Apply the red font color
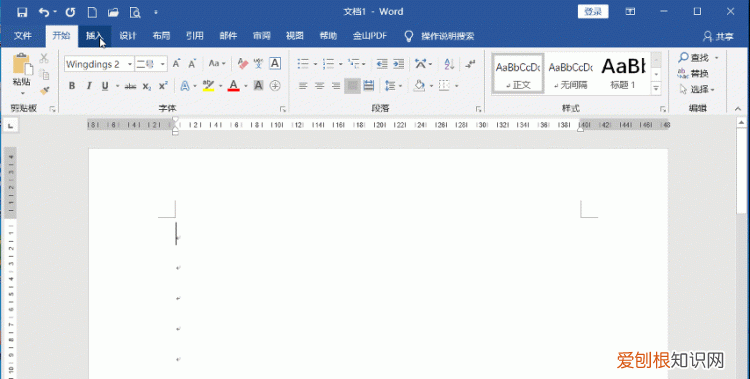The image size is (750, 379). [233, 86]
